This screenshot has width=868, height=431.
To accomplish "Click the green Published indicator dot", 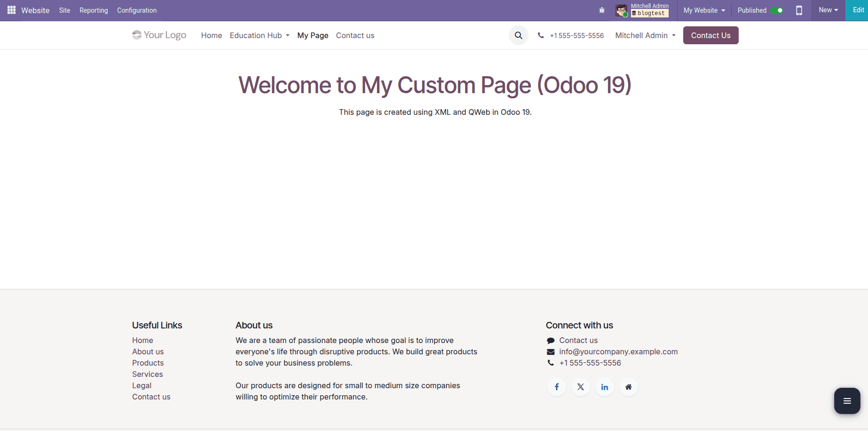I will (779, 10).
